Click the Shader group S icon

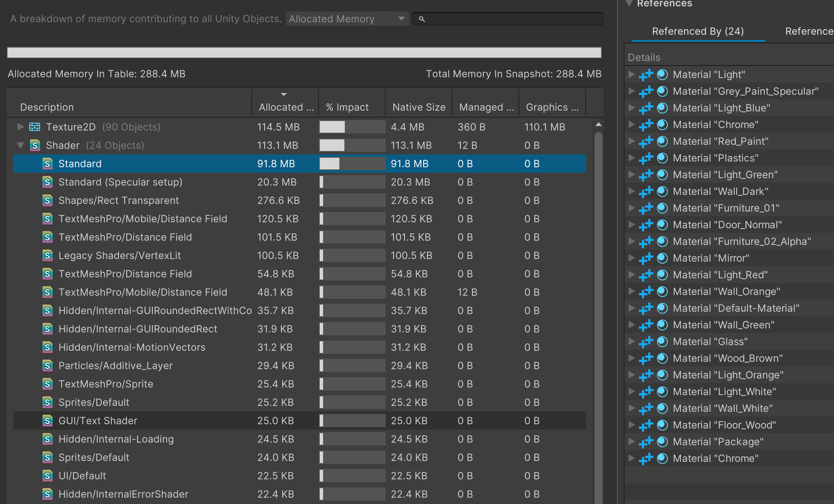click(35, 145)
